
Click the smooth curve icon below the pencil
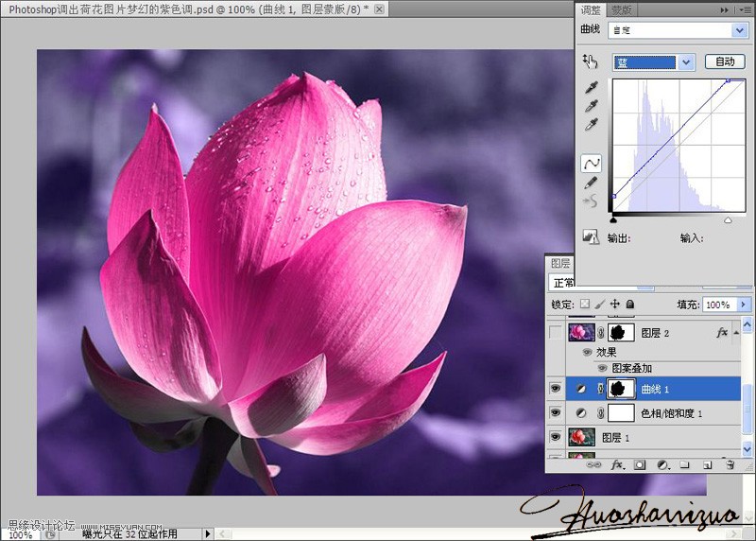pyautogui.click(x=591, y=201)
